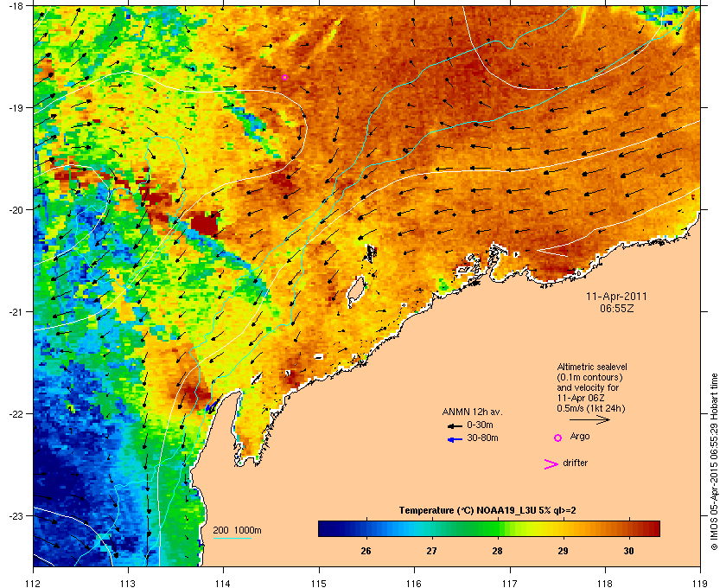Click the cyan 200 1000m depth contour sample line
Image resolution: width=726 pixels, height=588 pixels.
coord(232,538)
